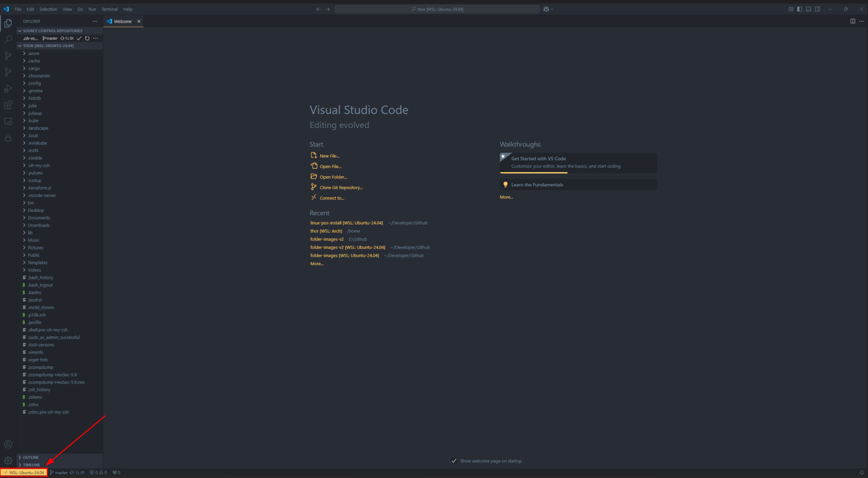
Task: Open the Edit menu
Action: tap(30, 9)
